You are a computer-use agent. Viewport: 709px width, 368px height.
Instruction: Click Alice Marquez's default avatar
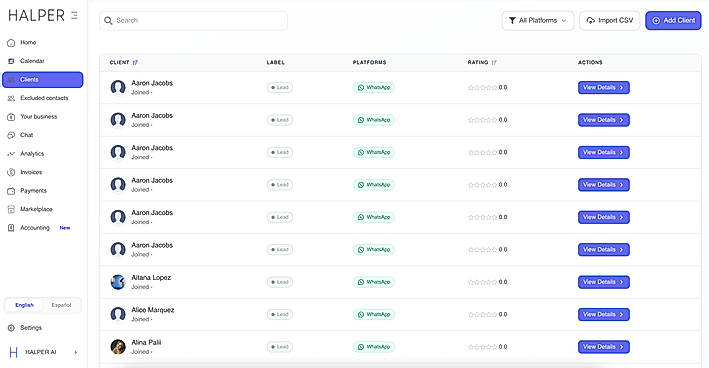118,315
